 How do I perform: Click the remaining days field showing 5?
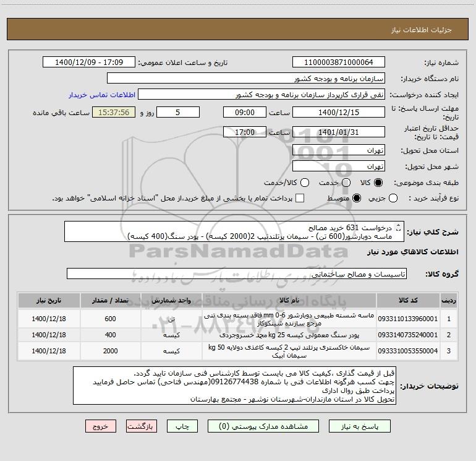(x=178, y=112)
